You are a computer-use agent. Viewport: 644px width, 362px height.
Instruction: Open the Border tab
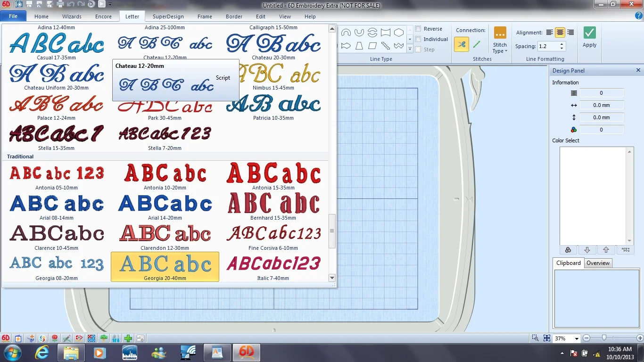tap(234, 16)
